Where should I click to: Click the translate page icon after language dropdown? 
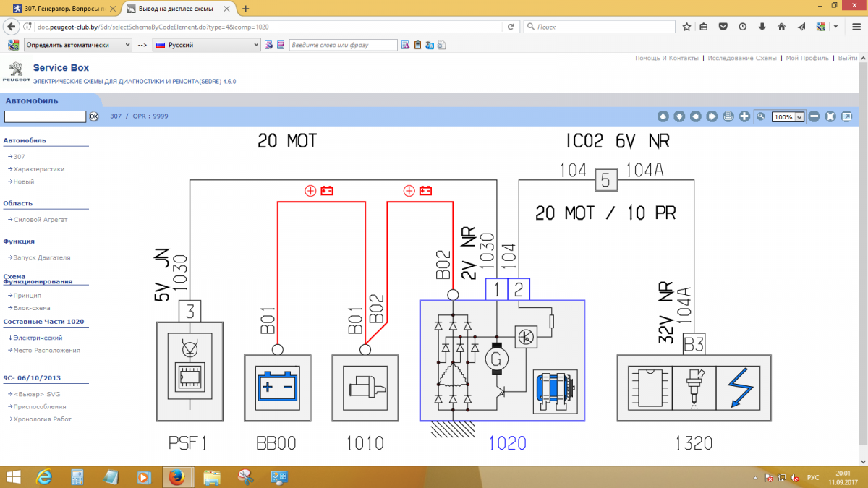point(268,44)
